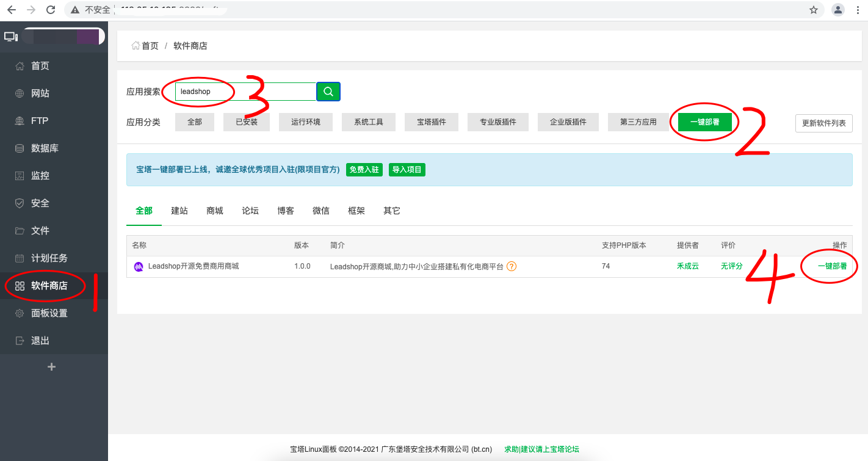This screenshot has width=868, height=461.
Task: Switch to the 建站 tab
Action: [x=179, y=211]
